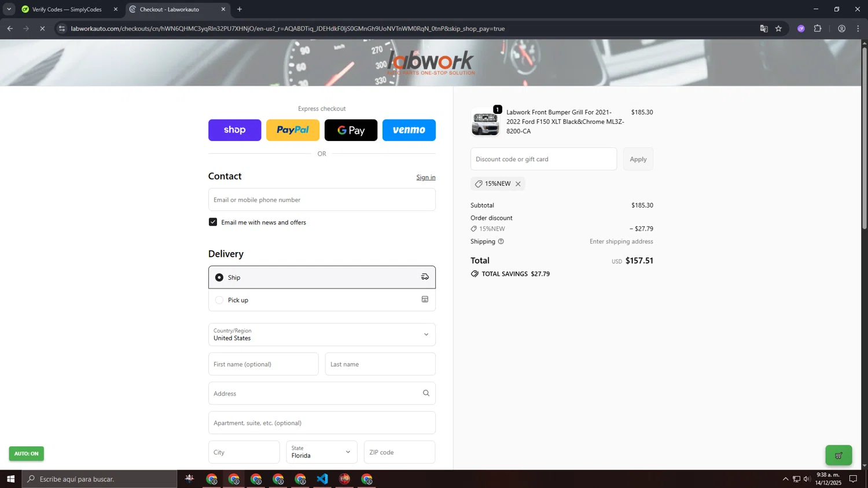Screen dimensions: 868x488
Task: Select the Ship delivery option
Action: click(x=322, y=277)
